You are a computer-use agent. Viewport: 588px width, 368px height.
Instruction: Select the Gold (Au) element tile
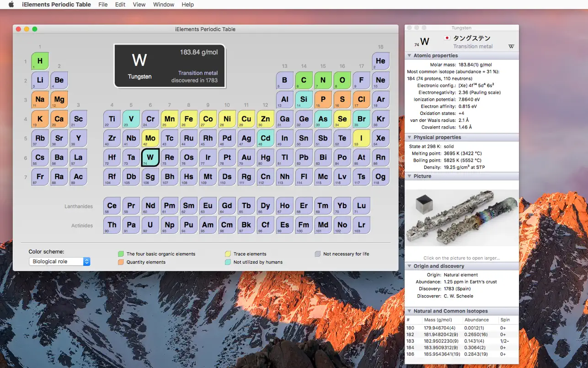tap(246, 157)
